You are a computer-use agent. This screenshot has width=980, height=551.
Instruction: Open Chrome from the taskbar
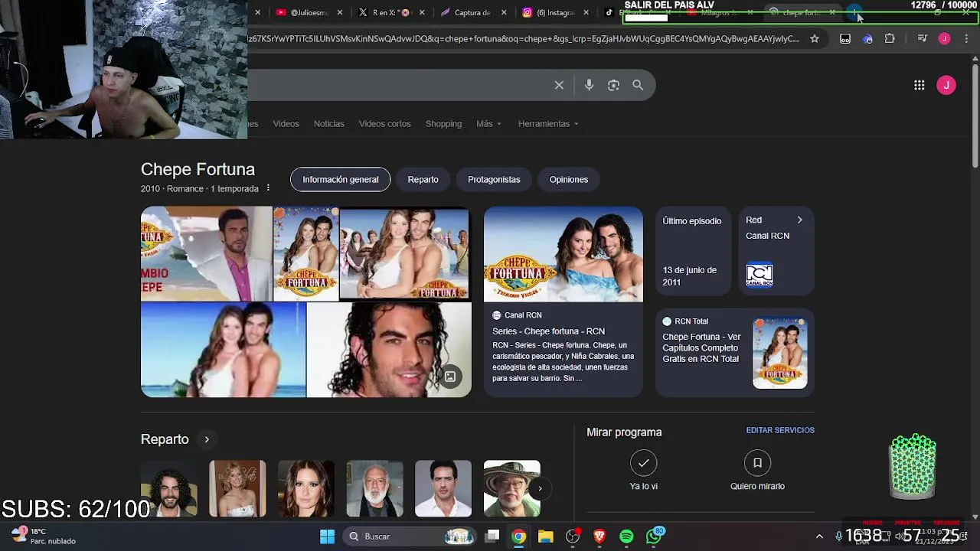(518, 536)
